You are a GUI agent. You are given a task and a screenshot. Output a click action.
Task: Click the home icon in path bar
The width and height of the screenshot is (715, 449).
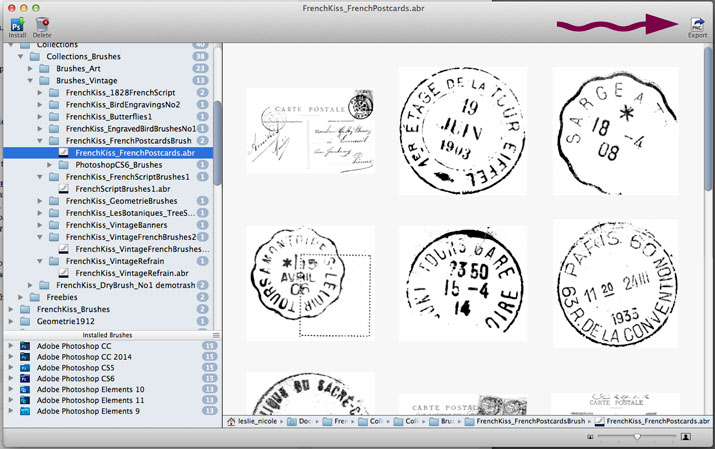pos(231,422)
